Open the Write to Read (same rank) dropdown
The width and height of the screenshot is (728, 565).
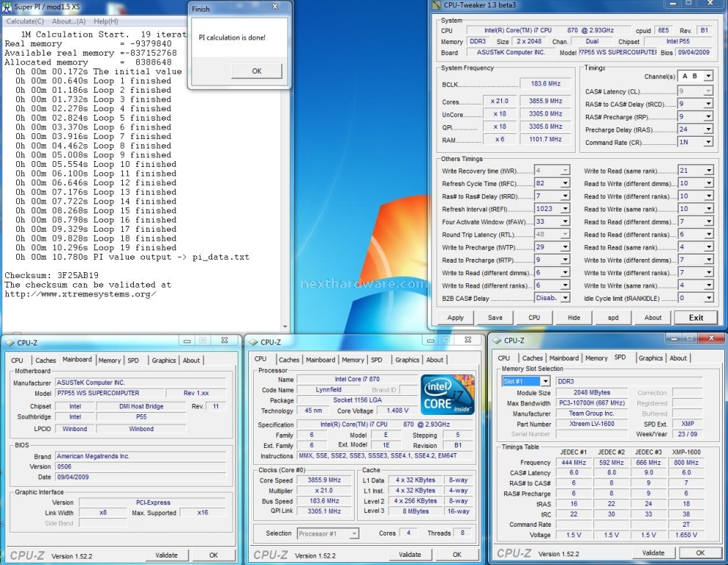tap(709, 170)
